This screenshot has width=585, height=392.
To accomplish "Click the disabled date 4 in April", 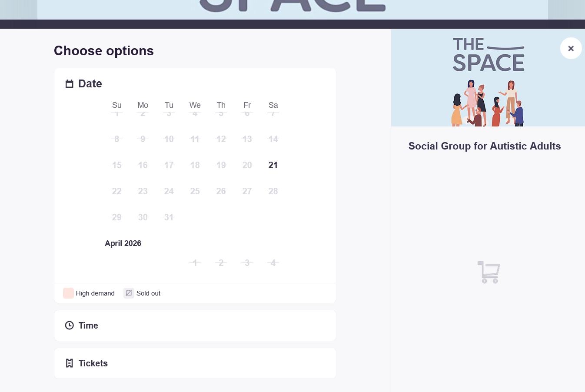I will (x=273, y=262).
